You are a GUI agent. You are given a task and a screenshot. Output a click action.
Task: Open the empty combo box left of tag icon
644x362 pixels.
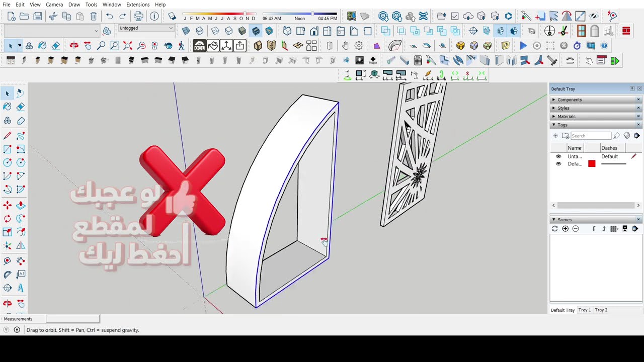52,31
